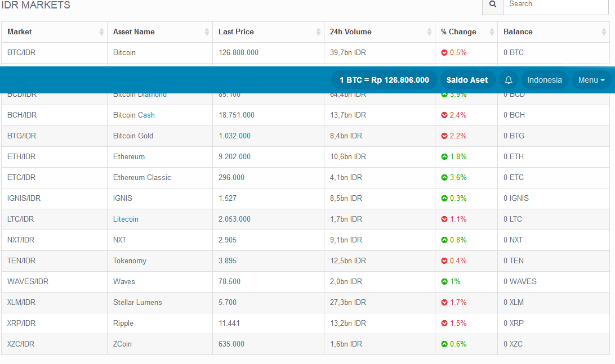Click the sort icon on the Last Price column
The width and height of the screenshot is (615, 364).
318,32
